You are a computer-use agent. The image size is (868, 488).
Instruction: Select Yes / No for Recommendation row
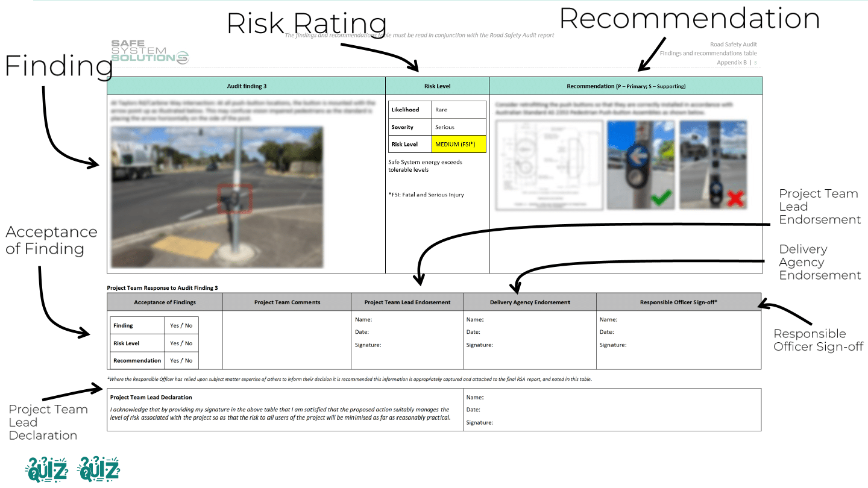click(x=181, y=361)
